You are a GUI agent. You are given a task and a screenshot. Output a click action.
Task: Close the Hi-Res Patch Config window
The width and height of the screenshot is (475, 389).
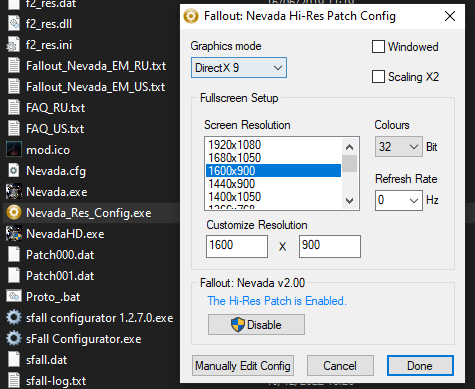pos(450,16)
